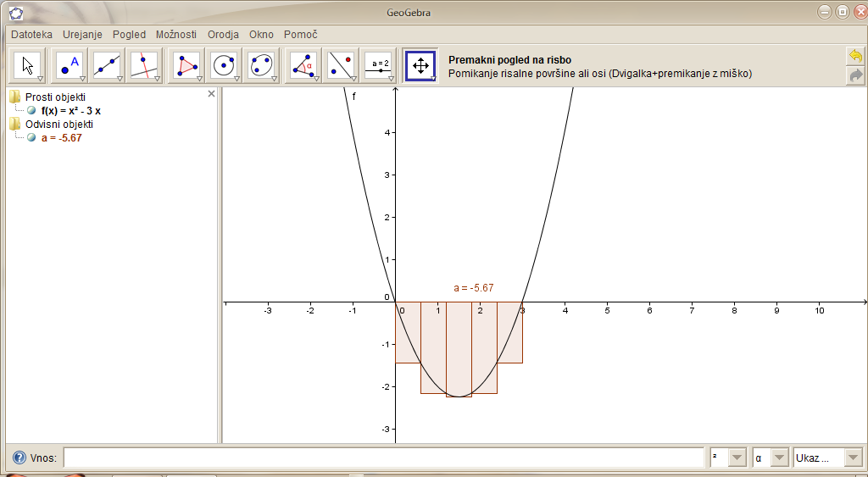The width and height of the screenshot is (868, 477).
Task: Select the Reflect about line tool
Action: pyautogui.click(x=341, y=65)
